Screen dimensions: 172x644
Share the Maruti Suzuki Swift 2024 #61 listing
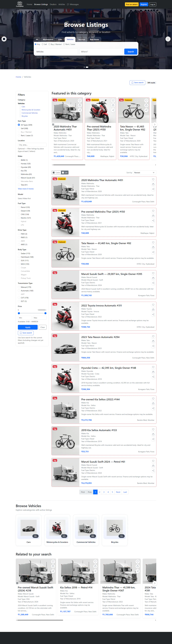(x=153, y=471)
